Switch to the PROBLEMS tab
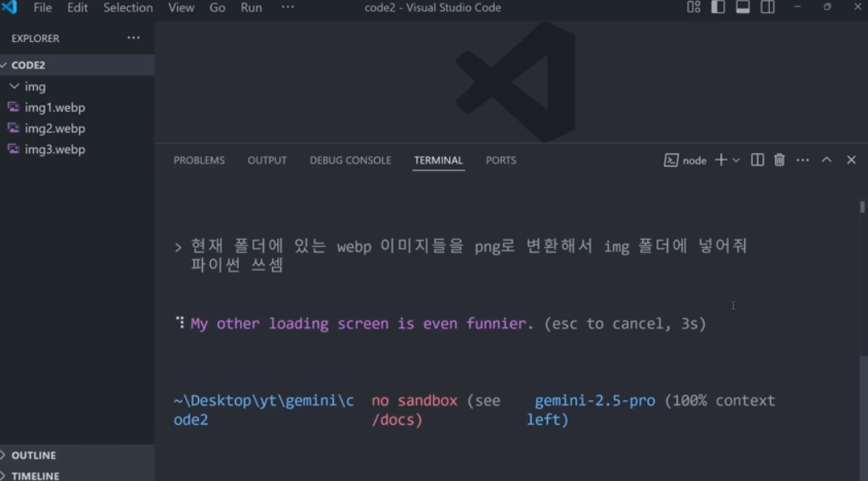The width and height of the screenshot is (868, 481). [x=199, y=161]
